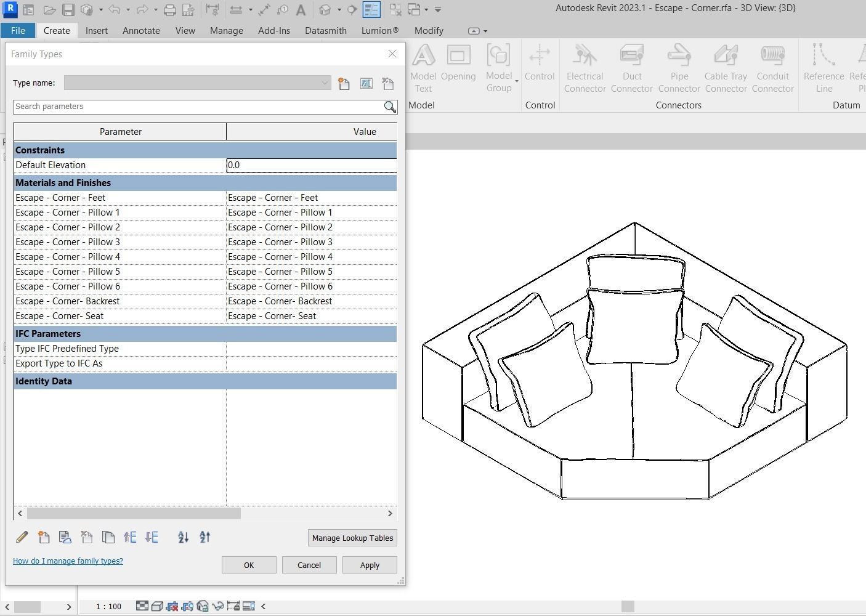Sort parameters in ascending order
Viewport: 866px width, 616px height.
pos(183,537)
